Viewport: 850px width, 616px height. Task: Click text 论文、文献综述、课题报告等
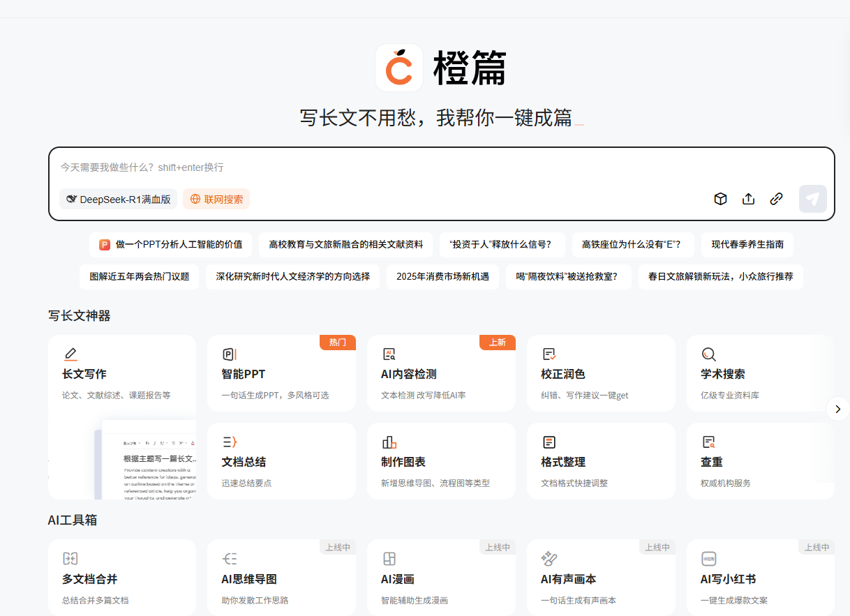pos(117,395)
